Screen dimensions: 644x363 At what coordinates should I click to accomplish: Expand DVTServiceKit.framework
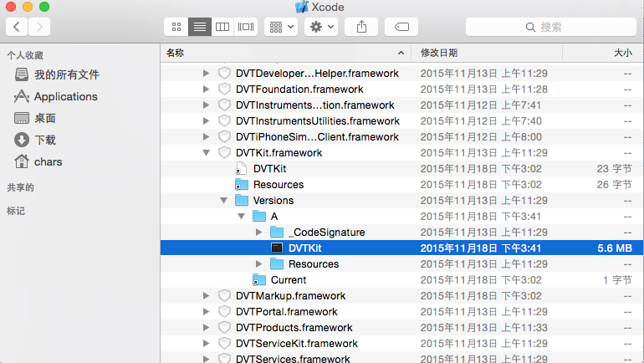[x=207, y=343]
